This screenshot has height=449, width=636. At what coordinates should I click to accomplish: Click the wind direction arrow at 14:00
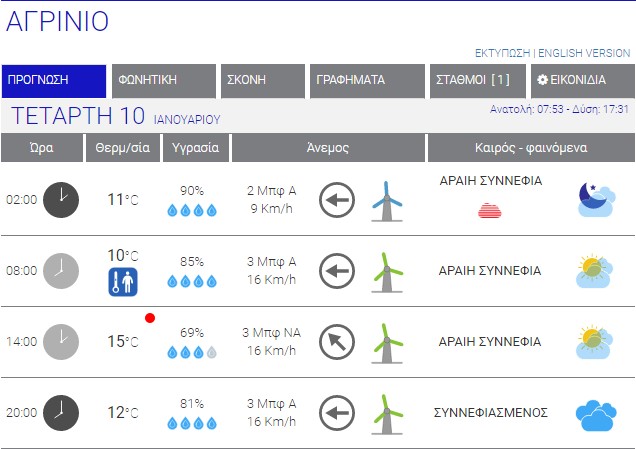[337, 342]
